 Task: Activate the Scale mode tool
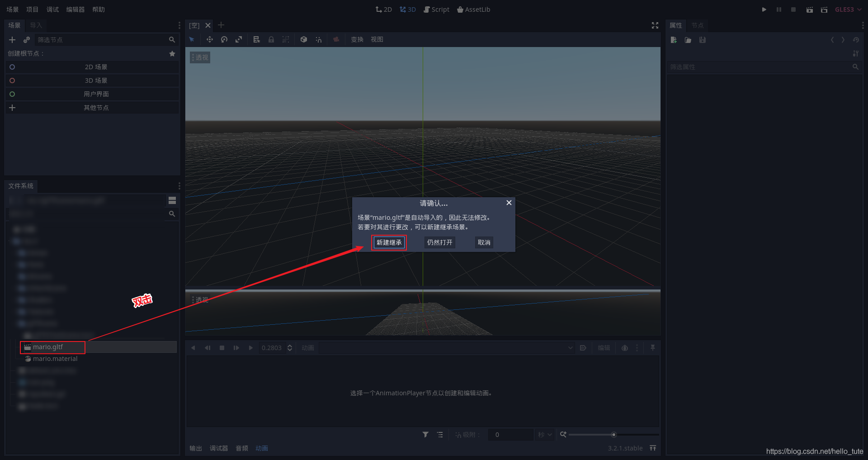point(239,40)
